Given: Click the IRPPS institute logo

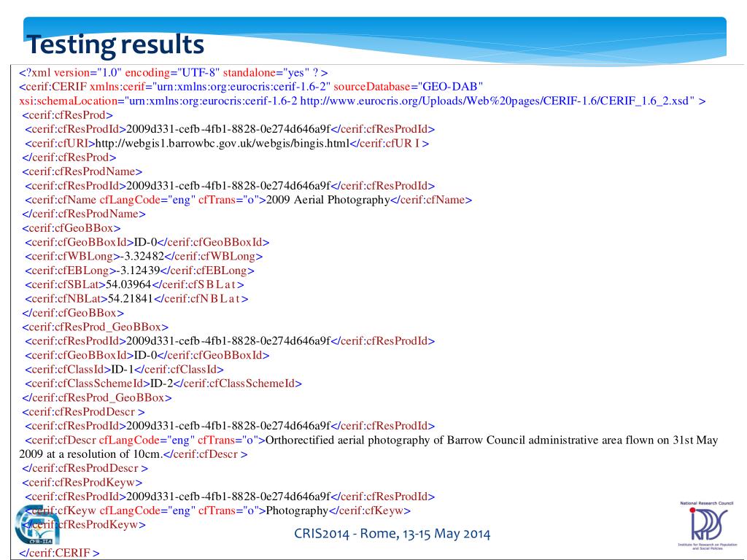Looking at the screenshot, I should pos(708,524).
